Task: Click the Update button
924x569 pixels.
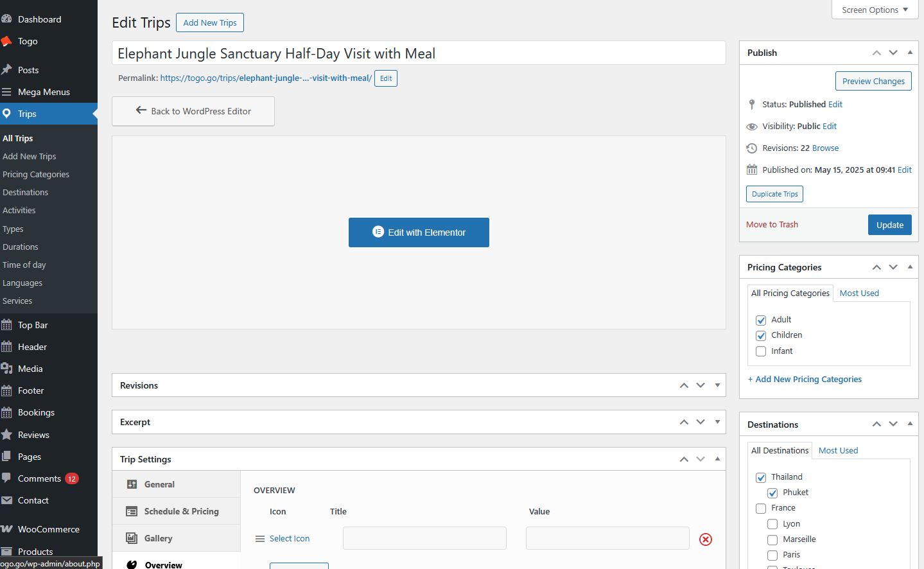Action: 889,225
